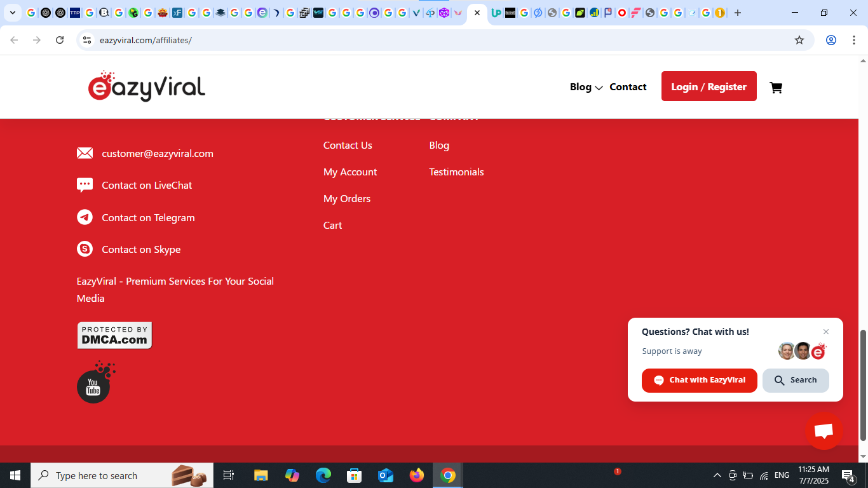
Task: Open File Explorer from the taskbar
Action: point(261,475)
